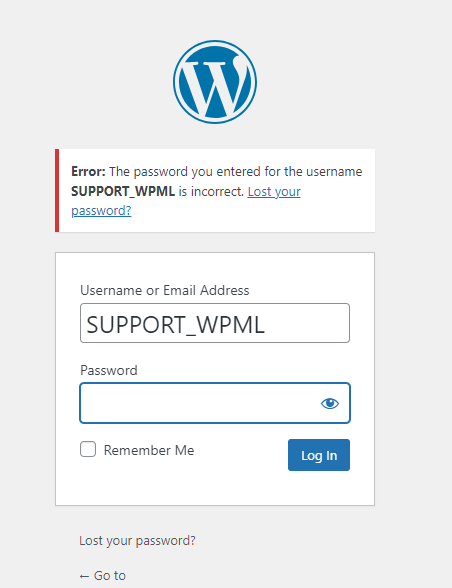Focus the Username or Email Address field
This screenshot has width=452, height=588.
pyautogui.click(x=215, y=323)
